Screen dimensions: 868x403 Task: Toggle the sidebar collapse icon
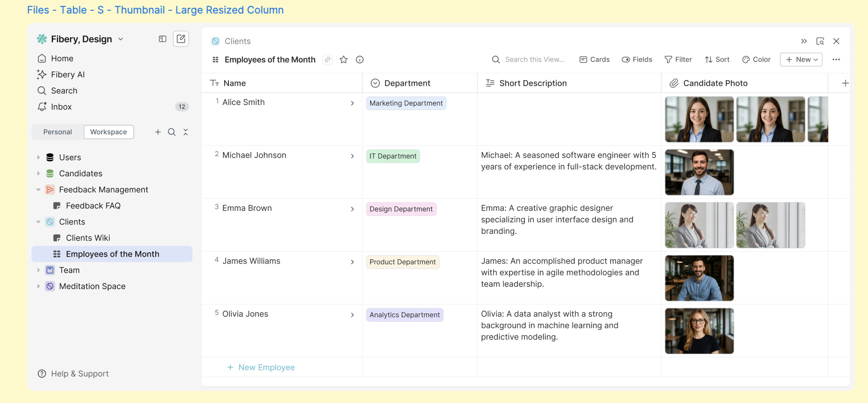pyautogui.click(x=162, y=39)
